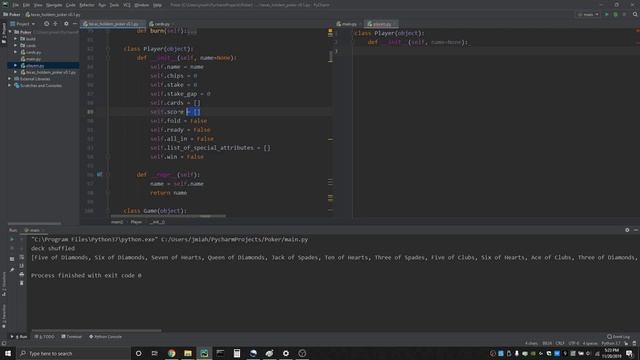The height and width of the screenshot is (360, 640).
Task: Open the TODO tool window
Action: pyautogui.click(x=44, y=337)
